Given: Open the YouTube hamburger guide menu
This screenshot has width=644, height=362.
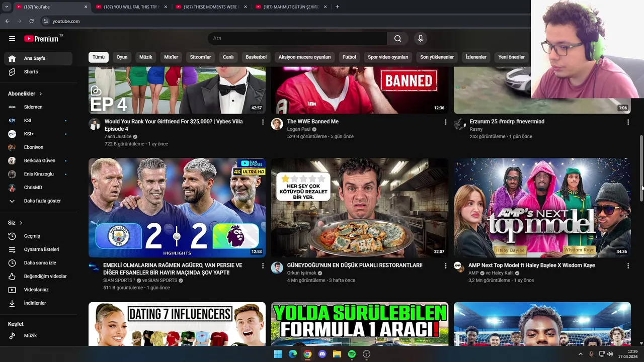Looking at the screenshot, I should click(x=12, y=39).
